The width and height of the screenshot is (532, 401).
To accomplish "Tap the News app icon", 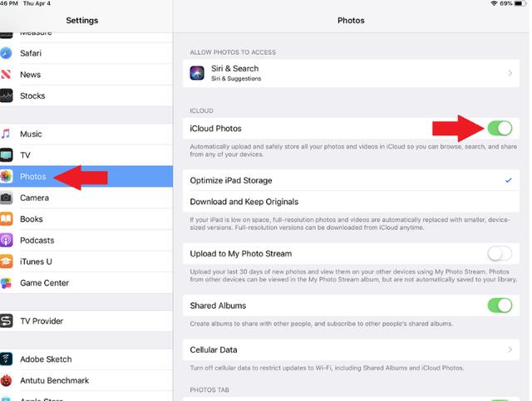I will pos(6,74).
